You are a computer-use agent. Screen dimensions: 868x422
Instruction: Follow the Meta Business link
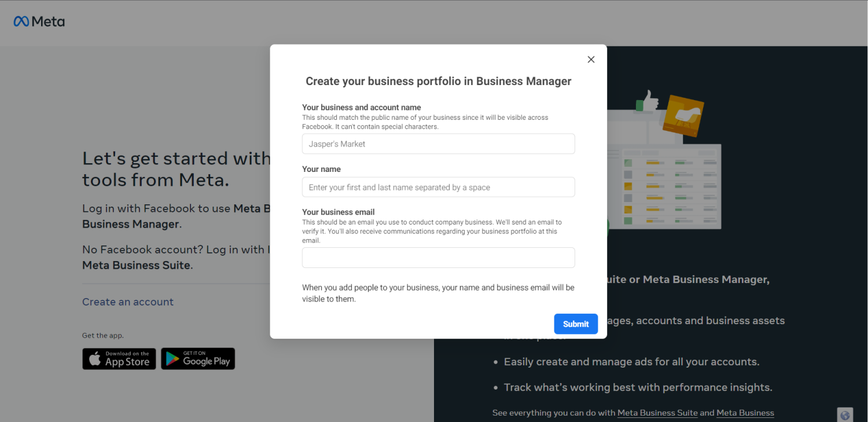click(745, 413)
